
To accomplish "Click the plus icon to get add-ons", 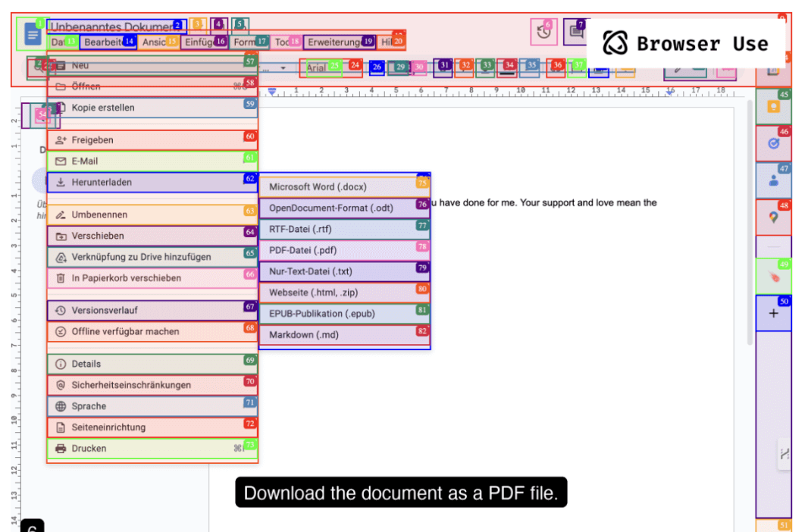I will pos(773,313).
